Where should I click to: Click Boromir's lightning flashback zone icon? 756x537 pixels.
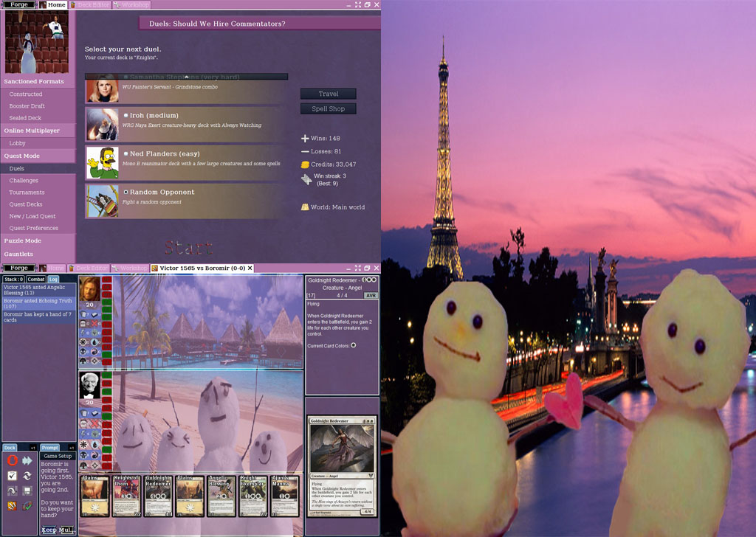click(83, 333)
